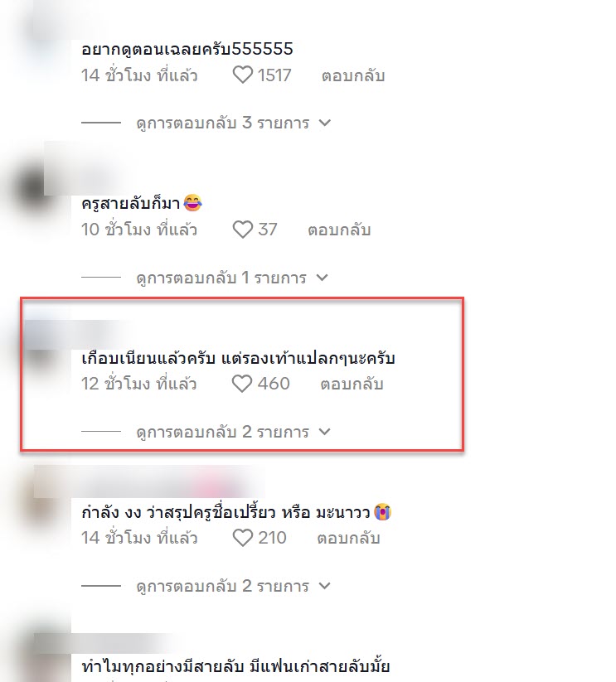Click the crying emoji after มะนาวว
Image resolution: width=616 pixels, height=682 pixels.
tap(382, 512)
